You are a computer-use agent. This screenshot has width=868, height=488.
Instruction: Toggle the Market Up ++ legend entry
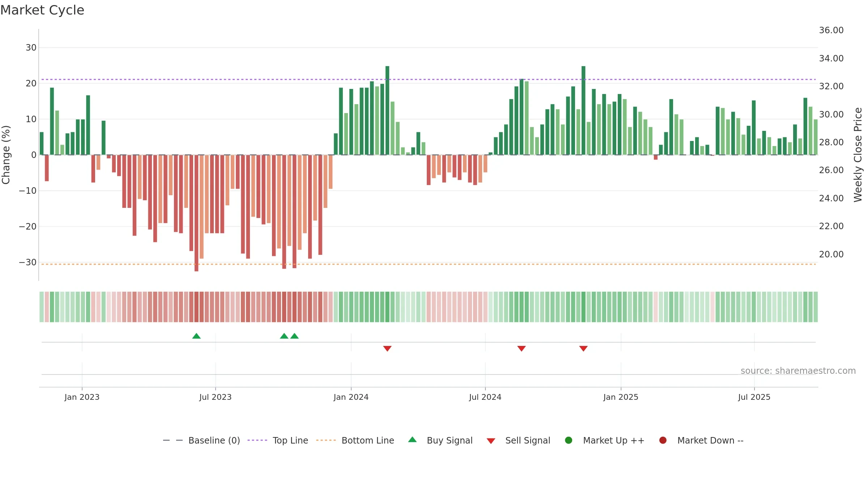pos(605,440)
